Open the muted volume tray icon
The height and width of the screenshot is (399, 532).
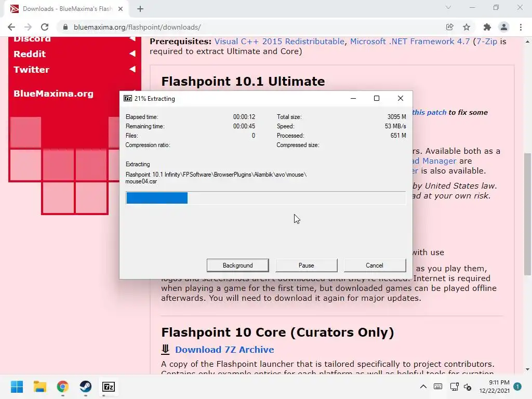coord(468,387)
